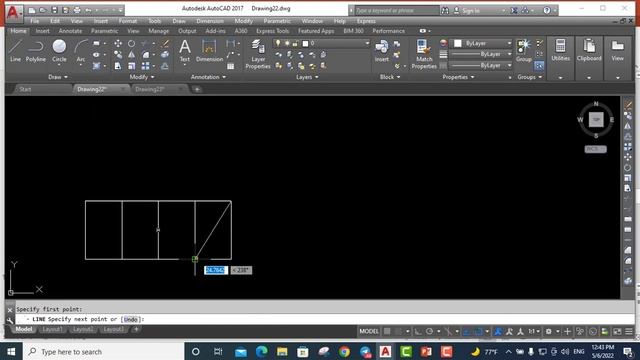Screen dimensions: 640x360
Task: Click the Save icon in quick access toolbar
Action: [54, 10]
